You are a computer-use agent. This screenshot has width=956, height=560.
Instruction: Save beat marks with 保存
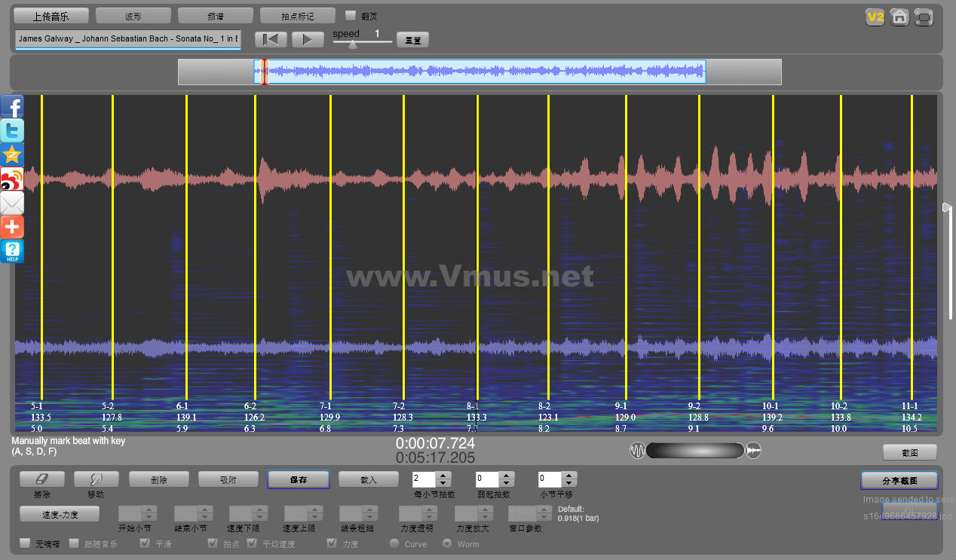click(299, 479)
